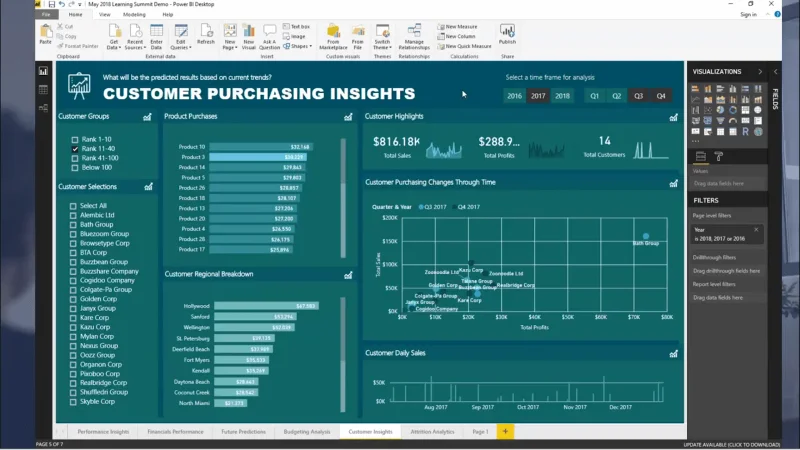Click Sign in link
This screenshot has width=800, height=450.
click(748, 15)
